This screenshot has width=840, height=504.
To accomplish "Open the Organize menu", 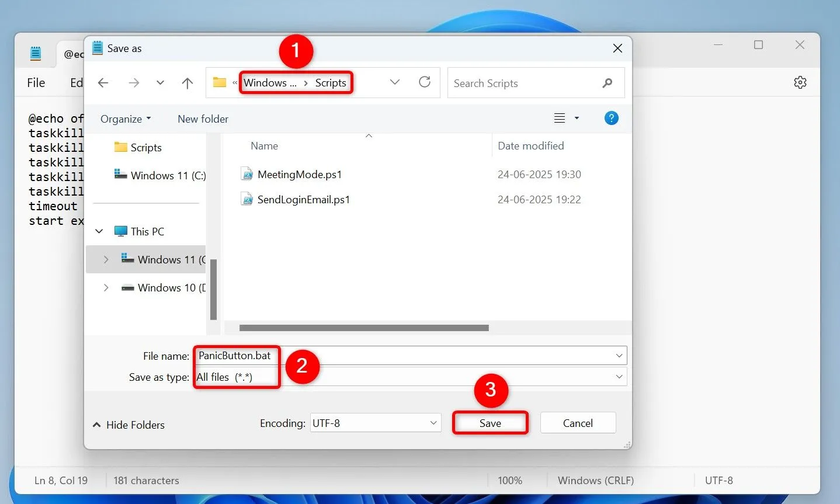I will (125, 119).
